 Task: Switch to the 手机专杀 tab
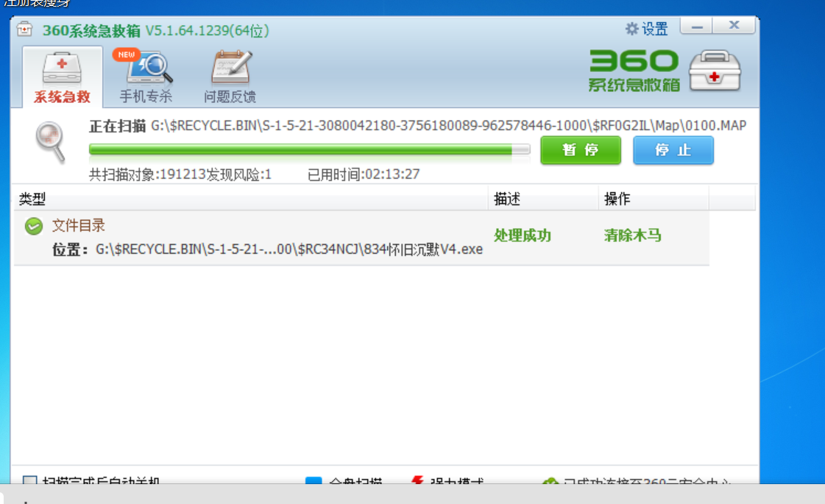[146, 77]
